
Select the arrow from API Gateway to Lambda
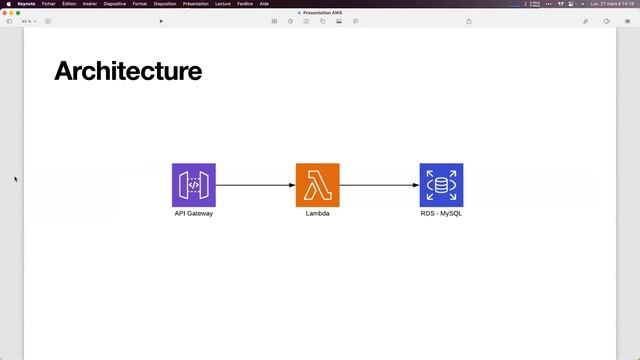pos(256,185)
